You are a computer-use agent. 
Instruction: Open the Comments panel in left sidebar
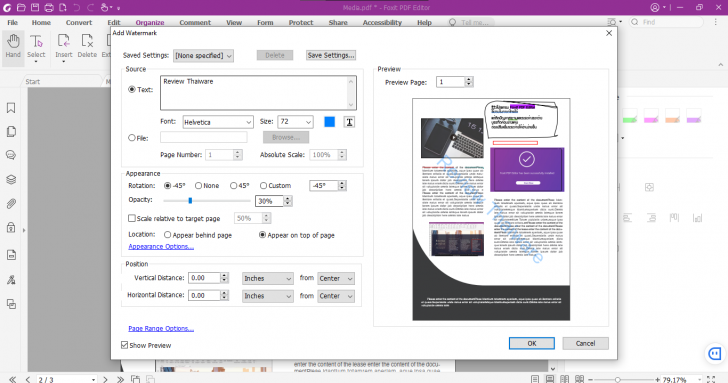(x=11, y=156)
